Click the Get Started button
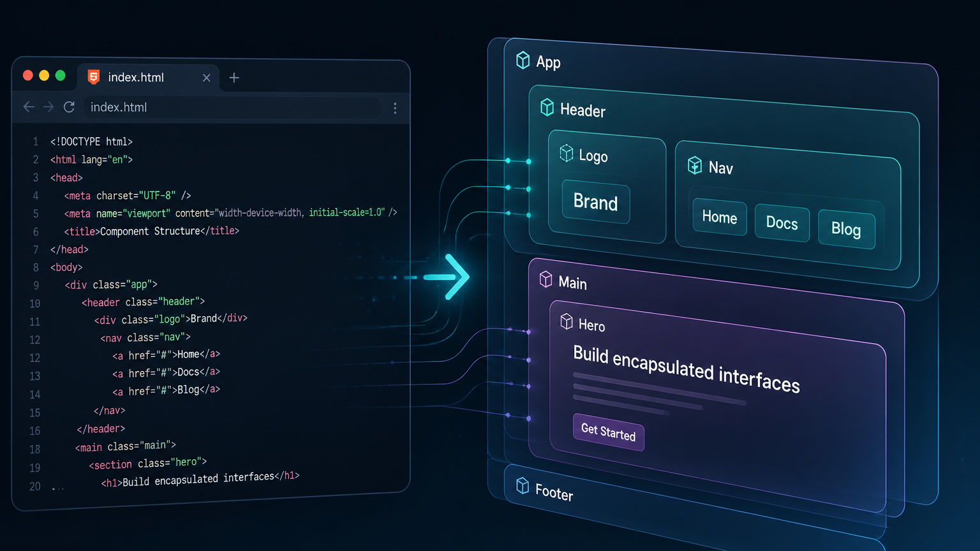This screenshot has height=551, width=980. pyautogui.click(x=609, y=432)
